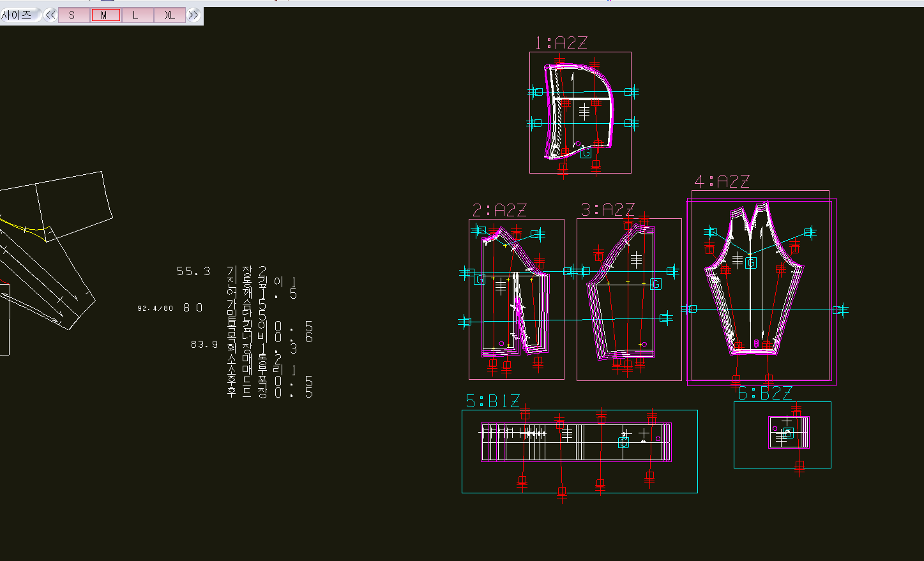The height and width of the screenshot is (561, 924).
Task: Click the cyan G grain marker on hood piece
Action: (586, 153)
